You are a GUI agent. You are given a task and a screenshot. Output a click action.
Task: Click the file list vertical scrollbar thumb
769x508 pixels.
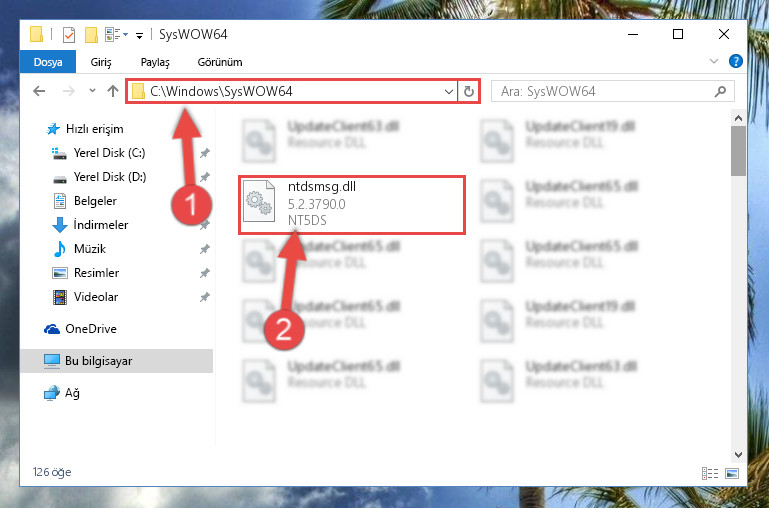click(x=738, y=151)
